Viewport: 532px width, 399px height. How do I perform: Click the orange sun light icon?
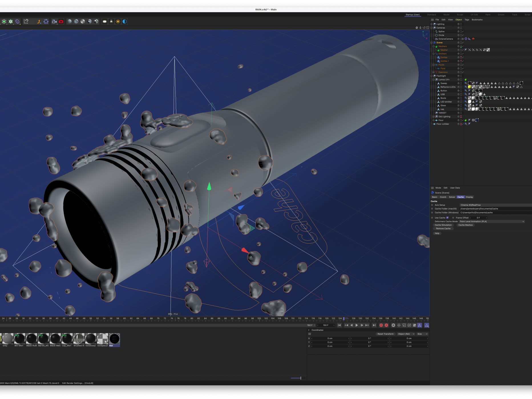coord(118,21)
